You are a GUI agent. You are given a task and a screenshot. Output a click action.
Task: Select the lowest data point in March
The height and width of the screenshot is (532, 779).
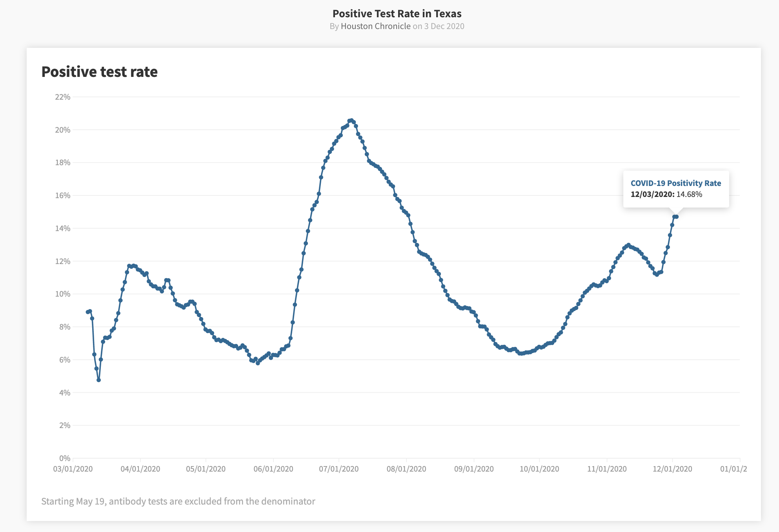(x=98, y=380)
